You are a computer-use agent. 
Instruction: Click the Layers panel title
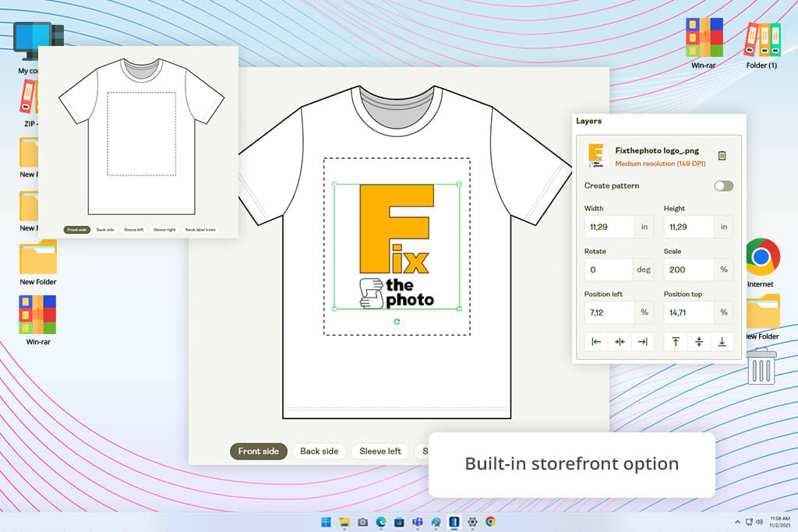[x=589, y=121]
